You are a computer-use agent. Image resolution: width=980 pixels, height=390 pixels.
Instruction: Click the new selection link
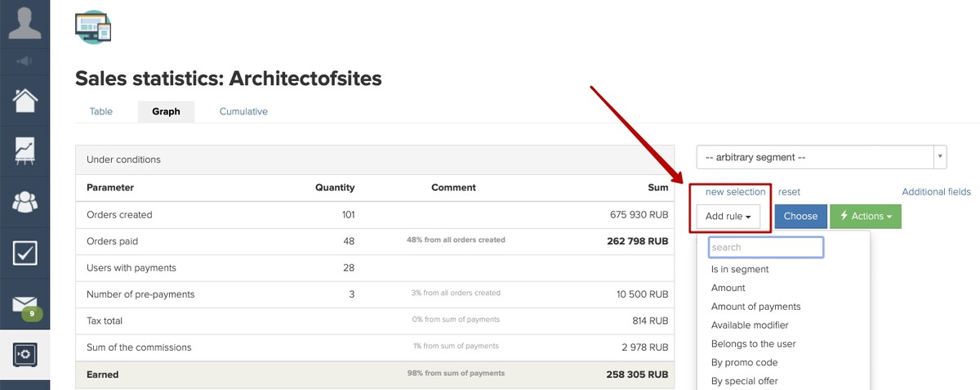[x=735, y=191]
